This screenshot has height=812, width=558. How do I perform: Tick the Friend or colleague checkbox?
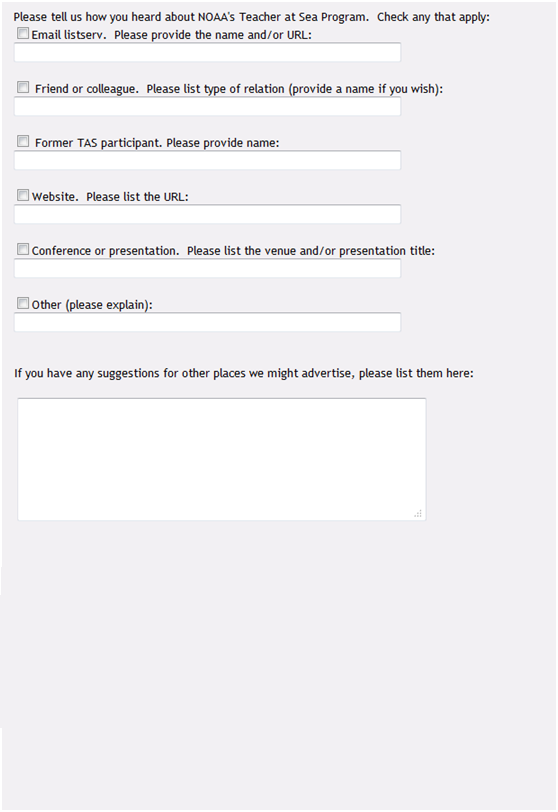click(x=23, y=87)
